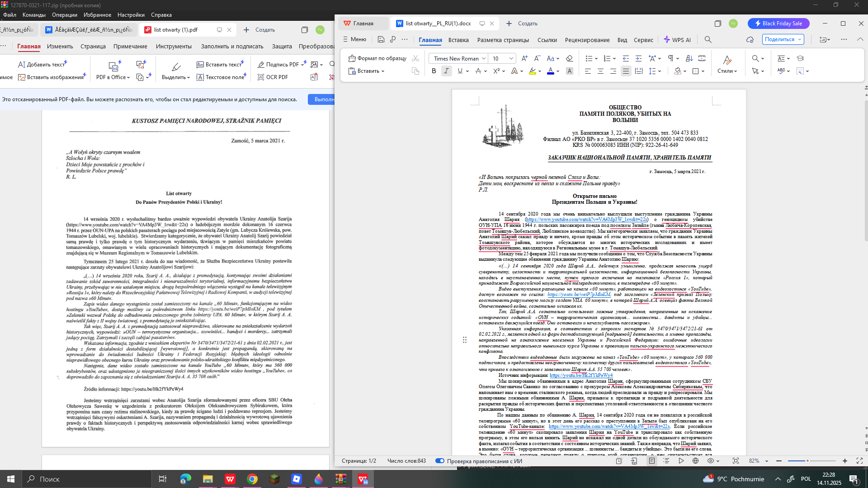Click the numbered list icon
The height and width of the screenshot is (488, 868).
607,58
